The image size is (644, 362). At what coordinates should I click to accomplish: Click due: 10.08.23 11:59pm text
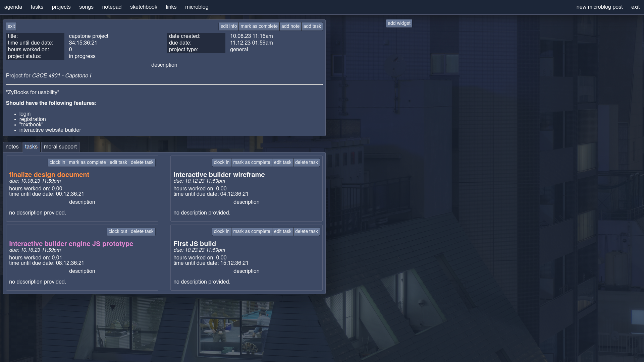point(35,181)
